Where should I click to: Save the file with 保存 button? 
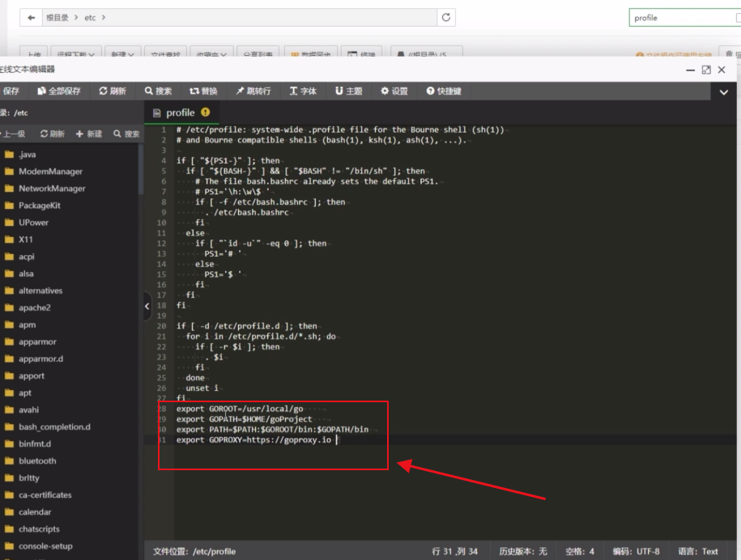click(x=11, y=91)
